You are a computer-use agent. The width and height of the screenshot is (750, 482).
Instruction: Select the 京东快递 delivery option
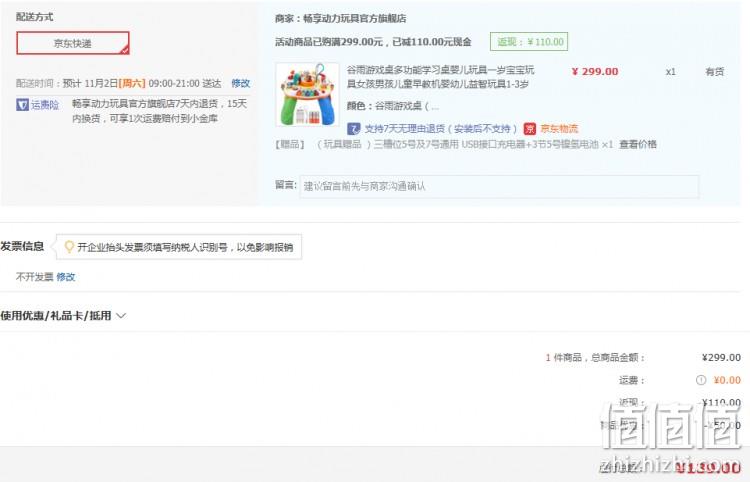click(73, 43)
